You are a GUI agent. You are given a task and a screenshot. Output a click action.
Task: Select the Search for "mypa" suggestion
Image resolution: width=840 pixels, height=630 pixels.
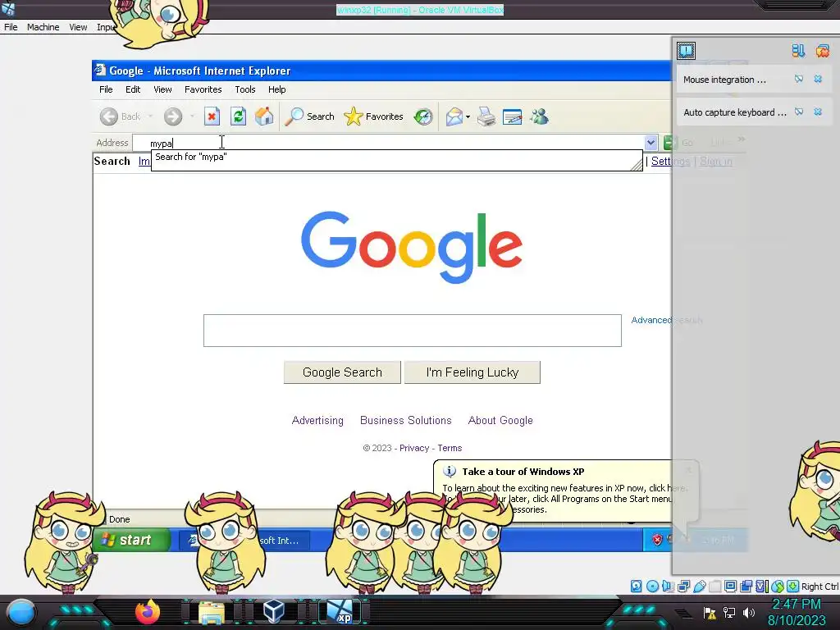[396, 157]
